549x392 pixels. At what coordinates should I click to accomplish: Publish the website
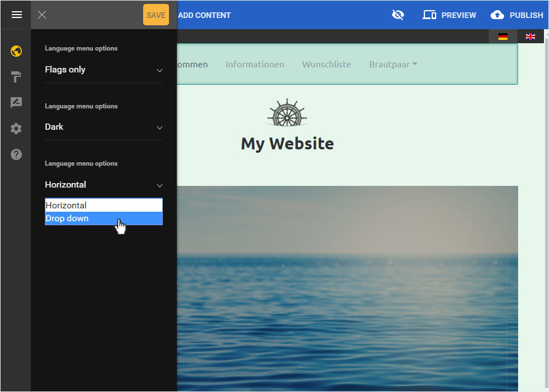tap(517, 15)
